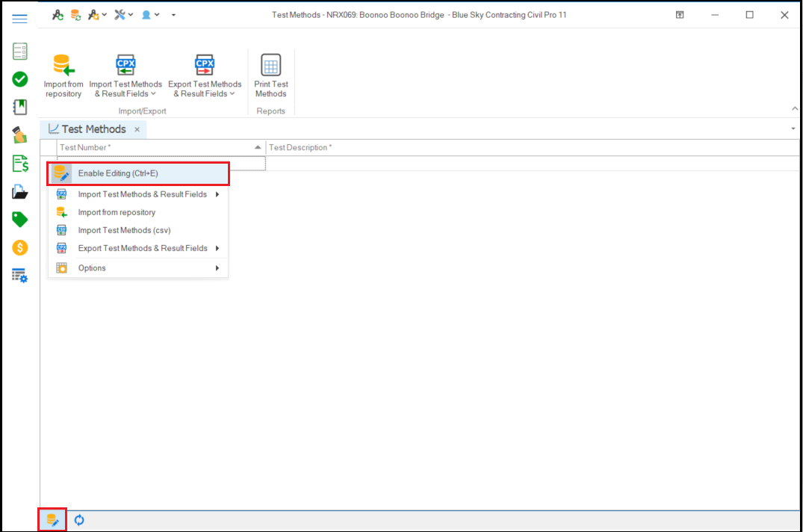This screenshot has width=803, height=532.
Task: Open the Options submenu in the context menu
Action: 92,268
